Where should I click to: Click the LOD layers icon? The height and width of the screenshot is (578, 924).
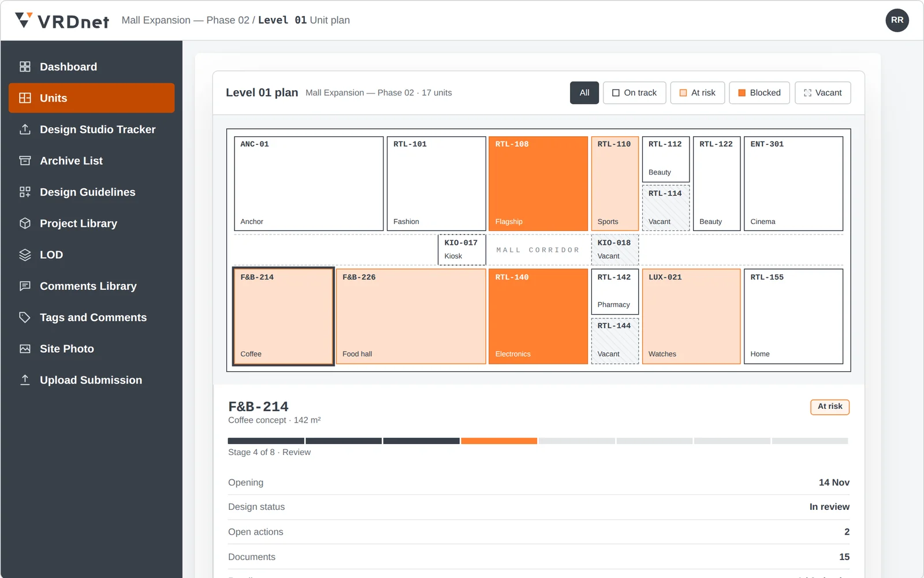[x=25, y=255]
